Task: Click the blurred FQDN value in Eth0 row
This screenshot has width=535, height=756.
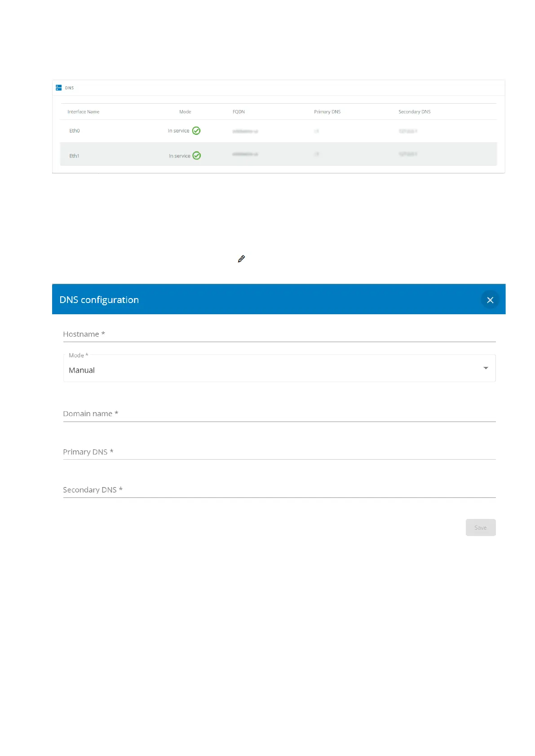Action: (x=245, y=131)
